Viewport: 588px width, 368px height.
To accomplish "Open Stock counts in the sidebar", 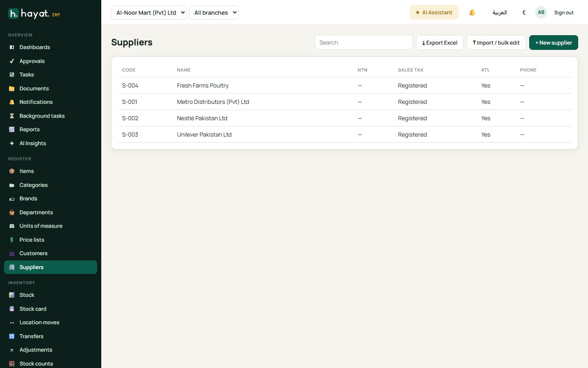I will point(51,364).
